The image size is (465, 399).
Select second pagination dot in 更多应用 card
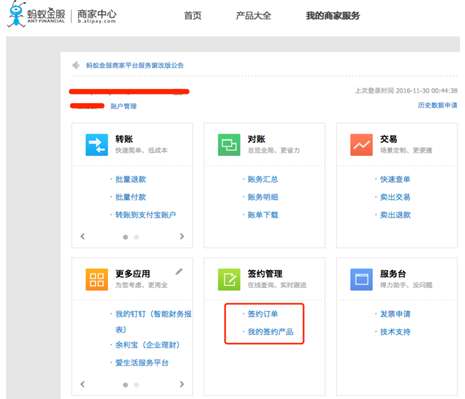pyautogui.click(x=136, y=385)
